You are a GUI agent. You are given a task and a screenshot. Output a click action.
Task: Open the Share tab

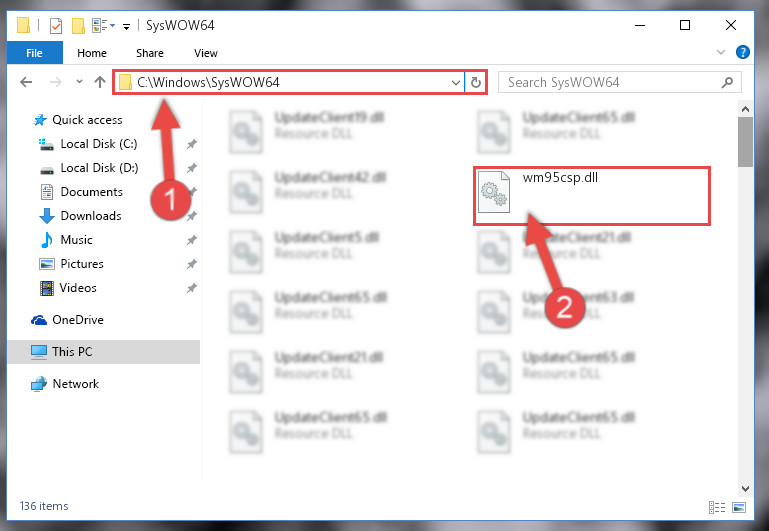pyautogui.click(x=150, y=53)
